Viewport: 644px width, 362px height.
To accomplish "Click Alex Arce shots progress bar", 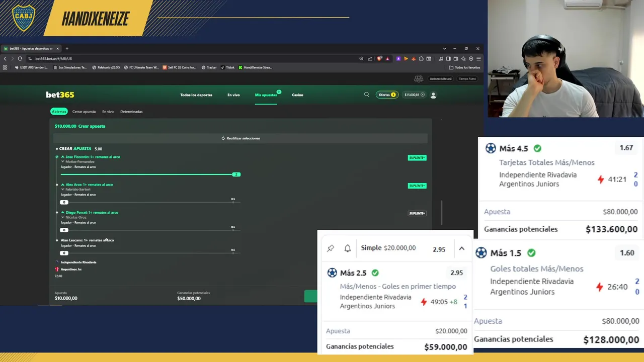I will pos(150,202).
